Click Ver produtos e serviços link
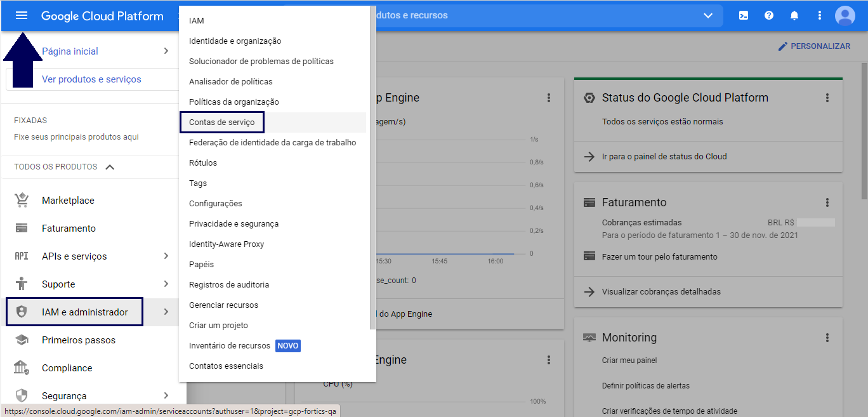 coord(91,79)
